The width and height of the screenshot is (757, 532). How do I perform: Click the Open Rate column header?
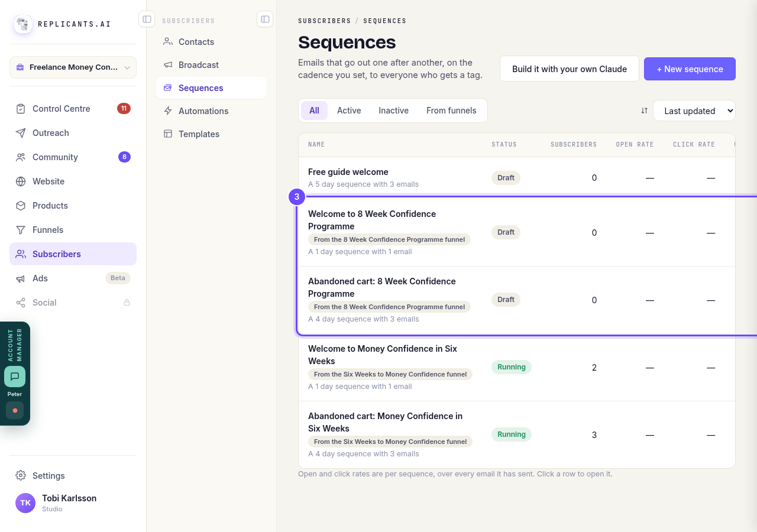pyautogui.click(x=635, y=144)
